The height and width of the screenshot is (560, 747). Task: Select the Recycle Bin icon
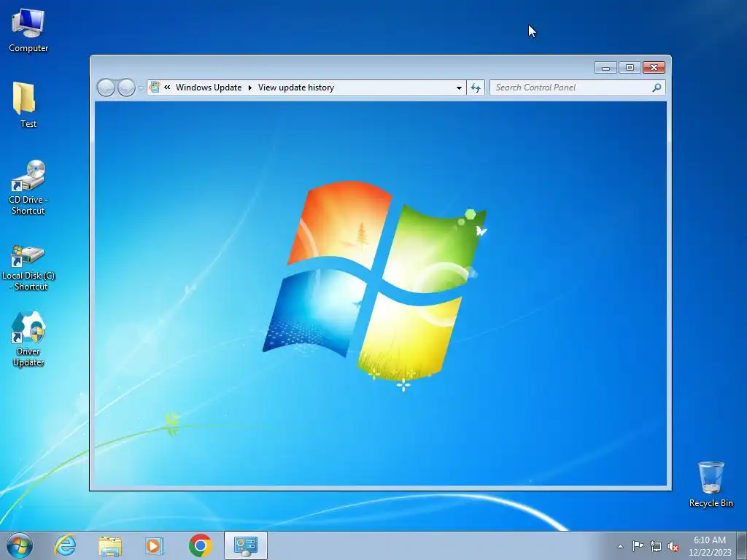[x=711, y=484]
